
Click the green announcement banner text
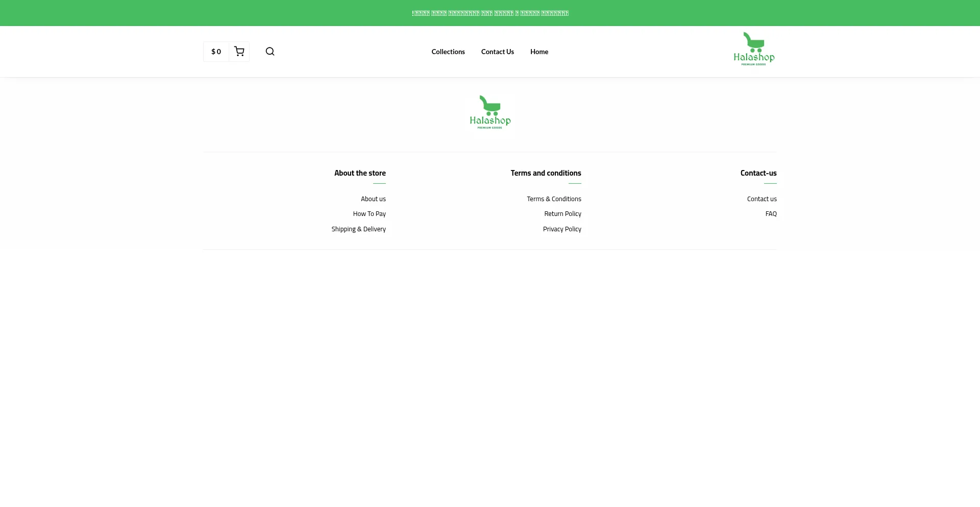(489, 13)
